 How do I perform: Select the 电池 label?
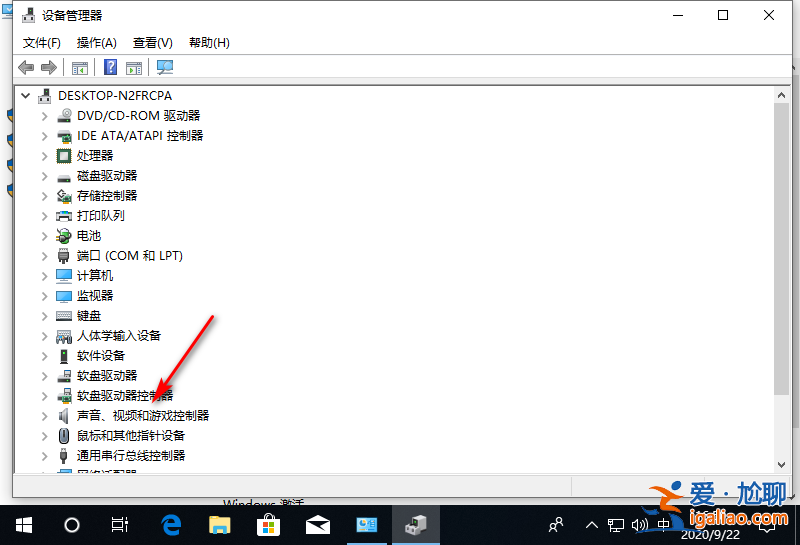pos(89,236)
